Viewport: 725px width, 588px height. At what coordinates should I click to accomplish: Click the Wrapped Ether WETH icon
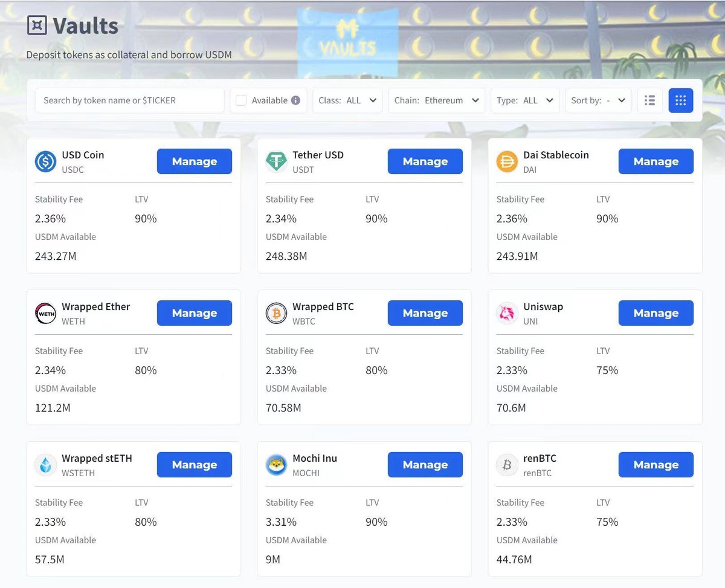pos(45,313)
